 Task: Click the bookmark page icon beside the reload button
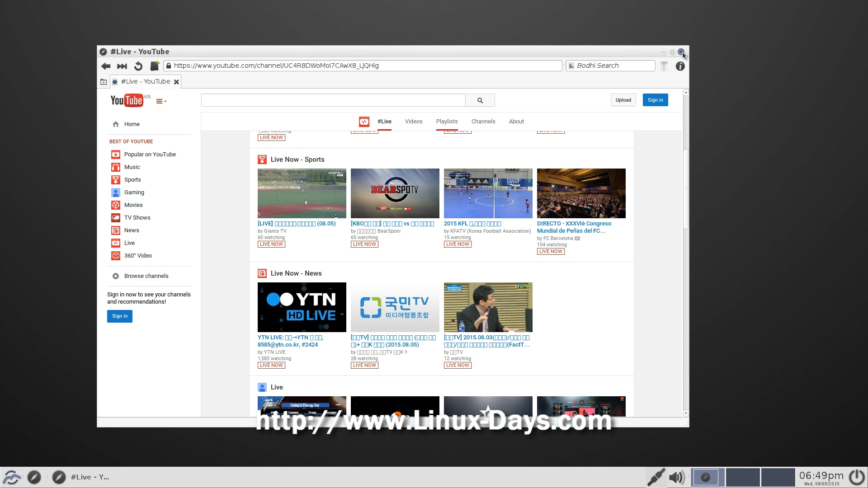[x=155, y=66]
